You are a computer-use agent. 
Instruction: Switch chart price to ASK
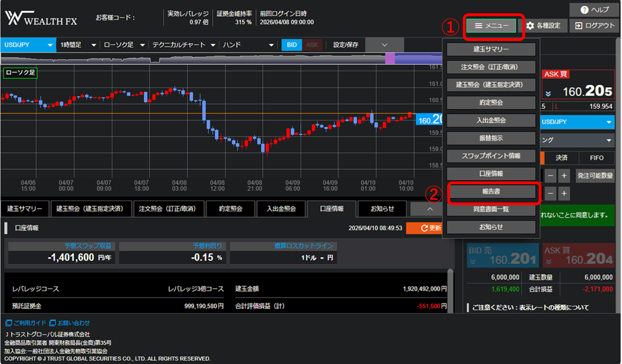tap(312, 45)
